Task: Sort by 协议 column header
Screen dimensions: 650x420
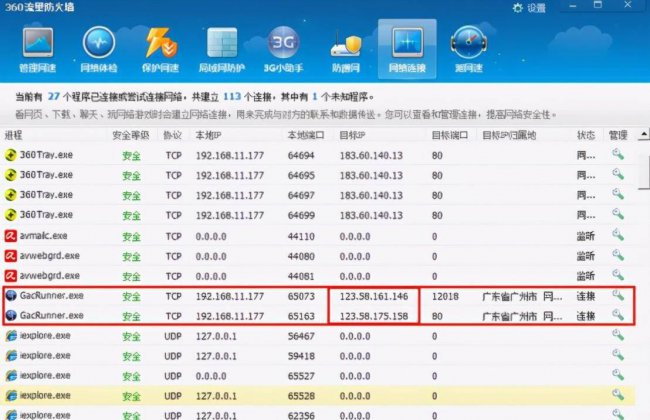Action: tap(172, 135)
